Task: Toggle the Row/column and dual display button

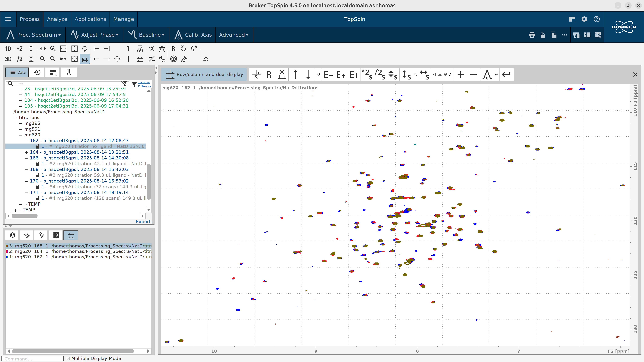Action: click(204, 74)
